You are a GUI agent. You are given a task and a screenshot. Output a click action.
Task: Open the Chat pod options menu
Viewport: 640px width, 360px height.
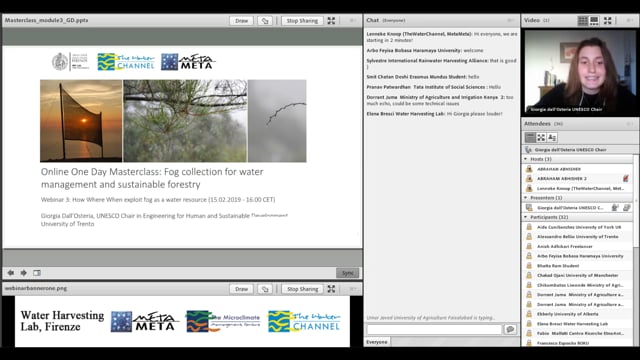pyautogui.click(x=511, y=20)
